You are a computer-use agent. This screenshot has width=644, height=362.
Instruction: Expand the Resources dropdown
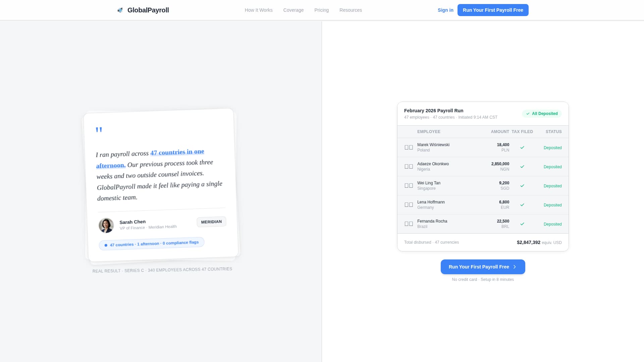point(351,10)
